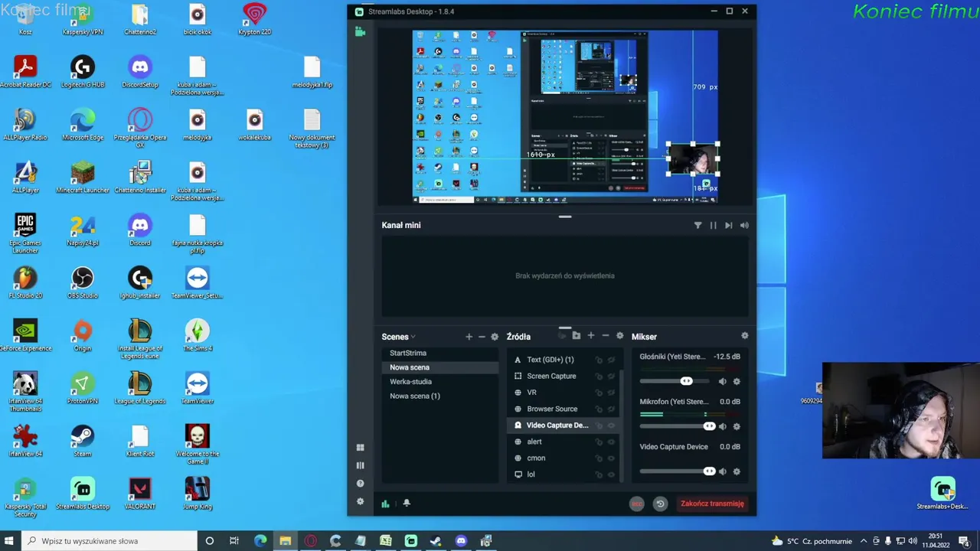Remove selected scene with minus icon
This screenshot has width=980, height=551.
click(482, 337)
